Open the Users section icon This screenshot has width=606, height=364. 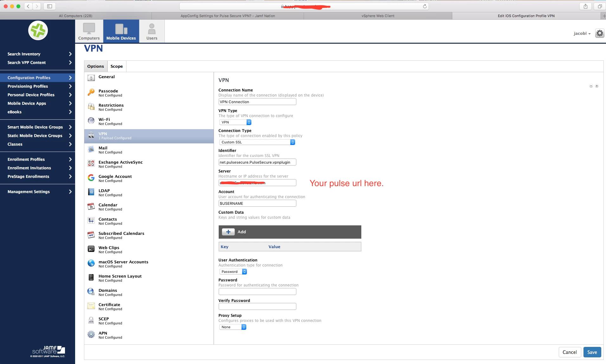(x=152, y=31)
